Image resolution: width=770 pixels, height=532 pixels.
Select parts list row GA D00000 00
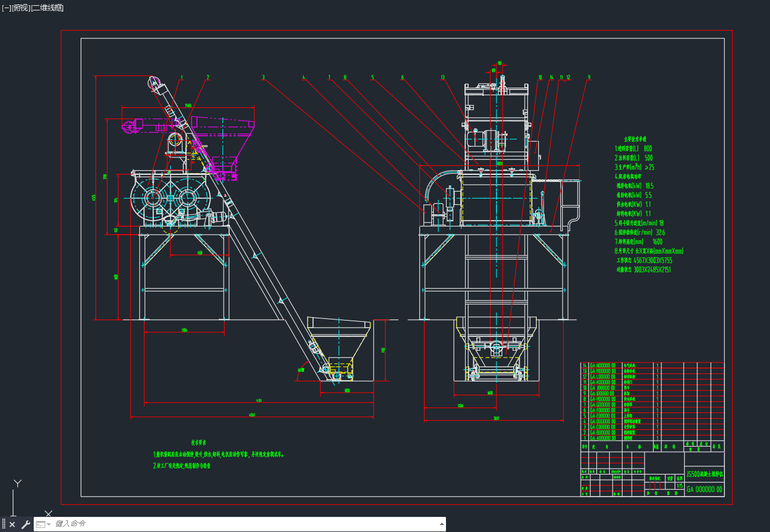click(x=652, y=422)
